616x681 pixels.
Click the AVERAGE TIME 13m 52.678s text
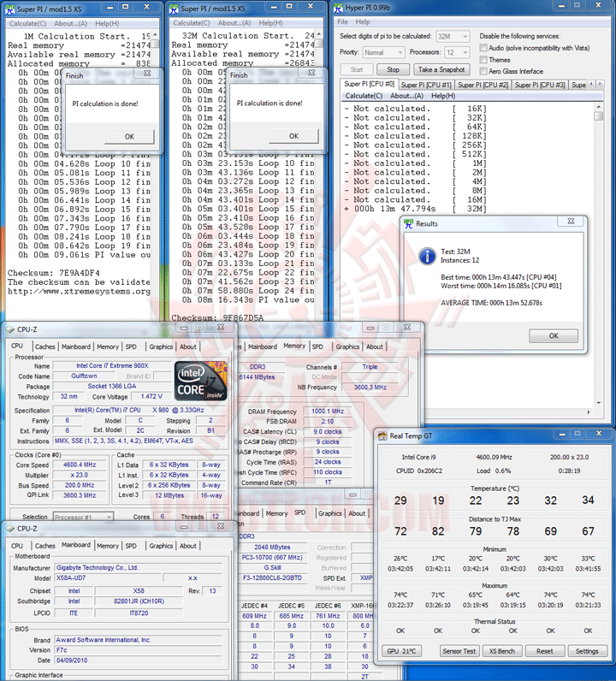pyautogui.click(x=491, y=303)
